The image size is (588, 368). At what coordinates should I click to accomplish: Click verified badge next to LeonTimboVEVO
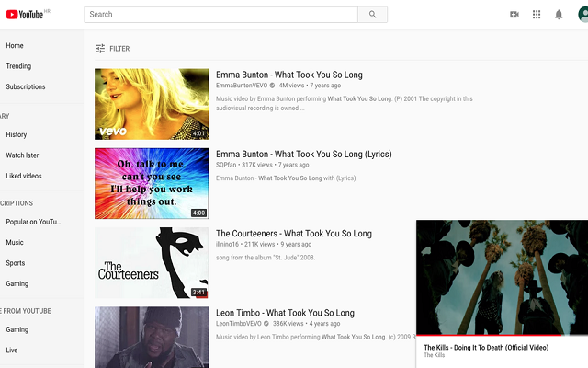(x=266, y=323)
